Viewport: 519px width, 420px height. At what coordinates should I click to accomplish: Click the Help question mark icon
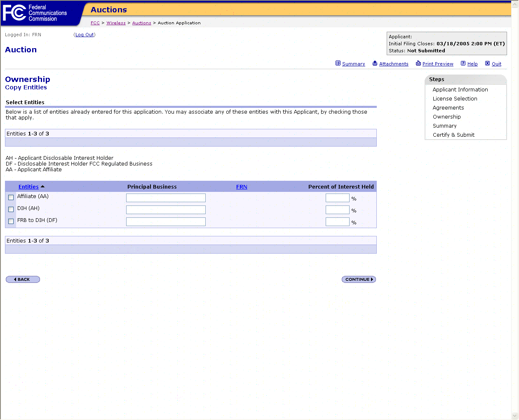463,63
